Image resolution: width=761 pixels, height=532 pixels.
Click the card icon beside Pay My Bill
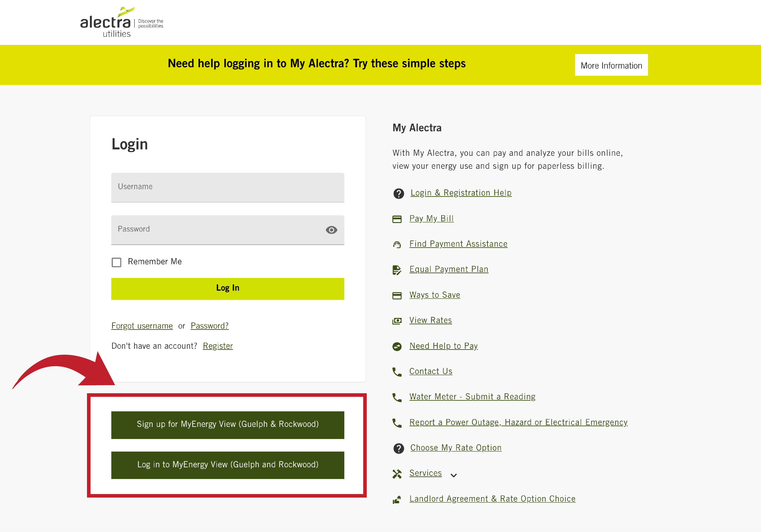[397, 219]
